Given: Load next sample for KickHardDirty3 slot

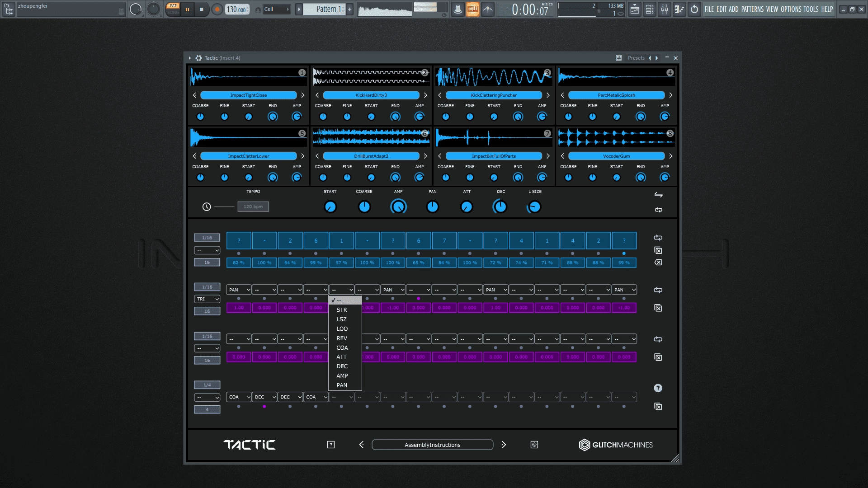Looking at the screenshot, I should pos(425,95).
